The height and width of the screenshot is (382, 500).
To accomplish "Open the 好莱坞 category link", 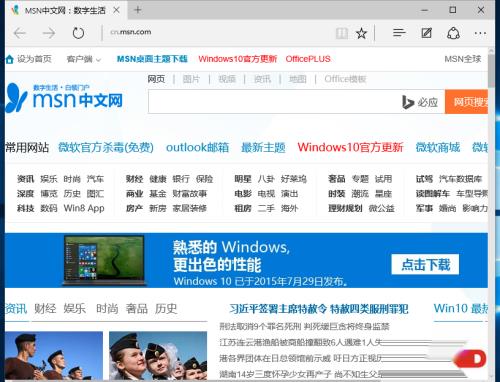I will coord(293,179).
